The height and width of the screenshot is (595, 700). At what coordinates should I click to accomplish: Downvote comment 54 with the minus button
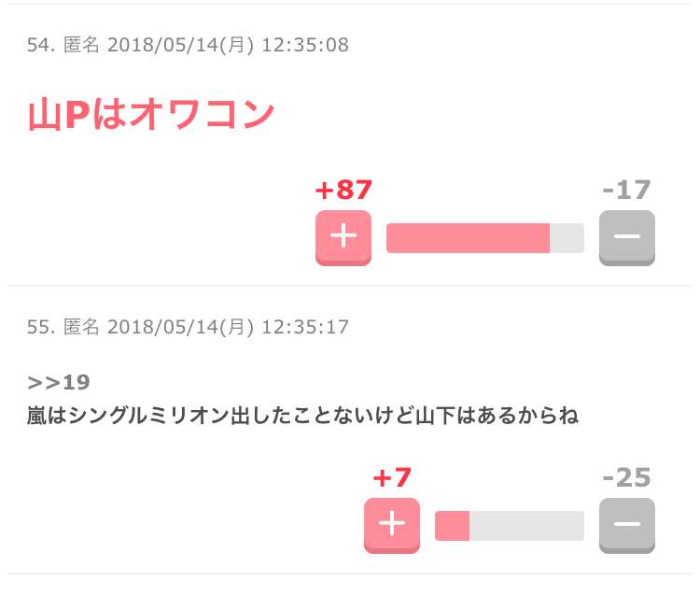(x=627, y=238)
